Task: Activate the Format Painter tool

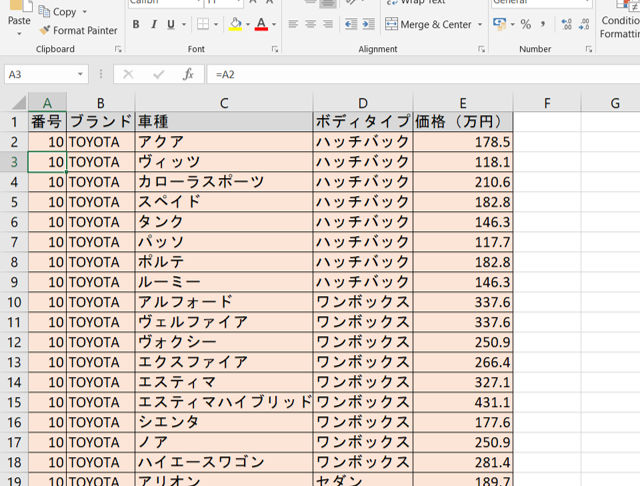Action: [78, 30]
